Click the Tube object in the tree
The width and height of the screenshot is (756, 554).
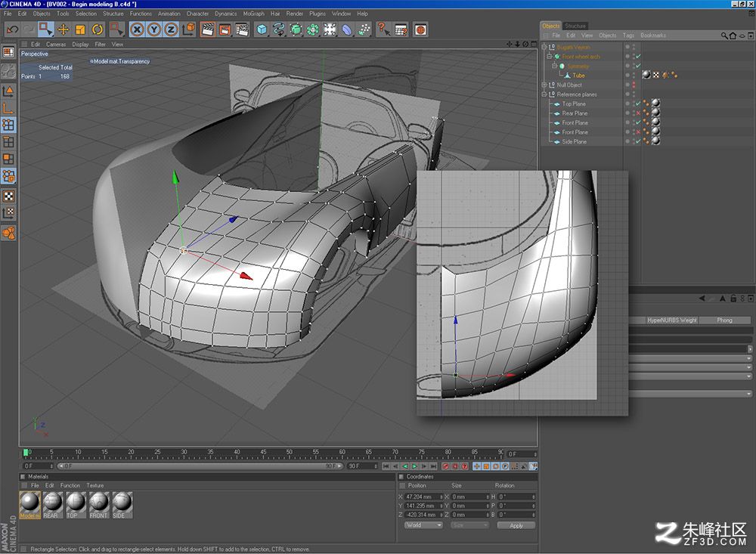pos(578,76)
